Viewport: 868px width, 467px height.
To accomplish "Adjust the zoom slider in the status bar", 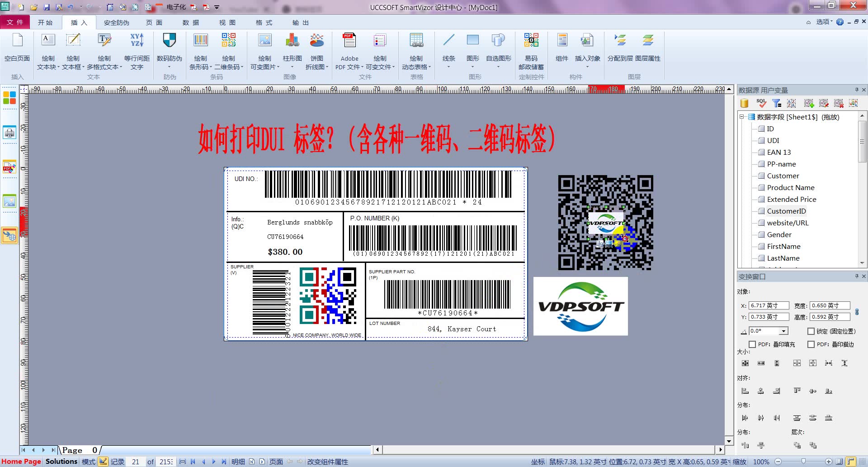I will (x=803, y=462).
